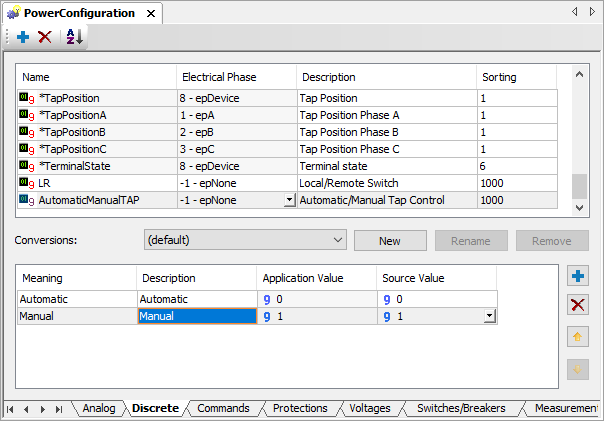604x421 pixels.
Task: Expand the Conversions (default) combo box
Action: pyautogui.click(x=337, y=241)
